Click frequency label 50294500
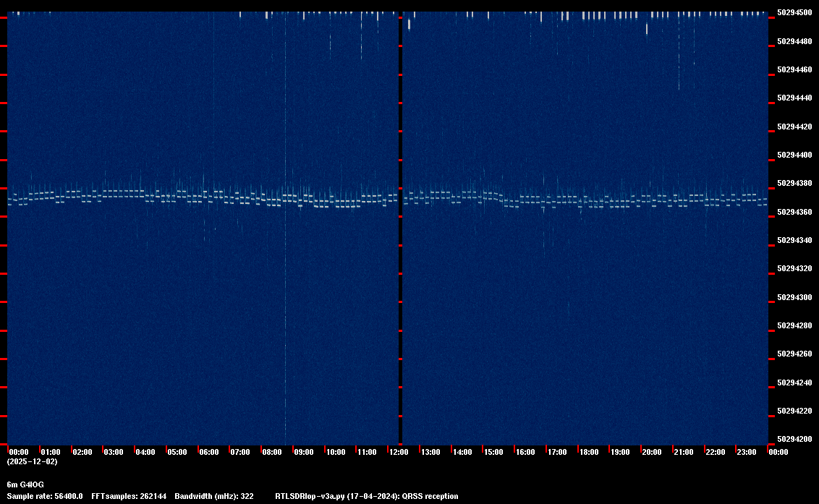The height and width of the screenshot is (504, 819). (795, 12)
